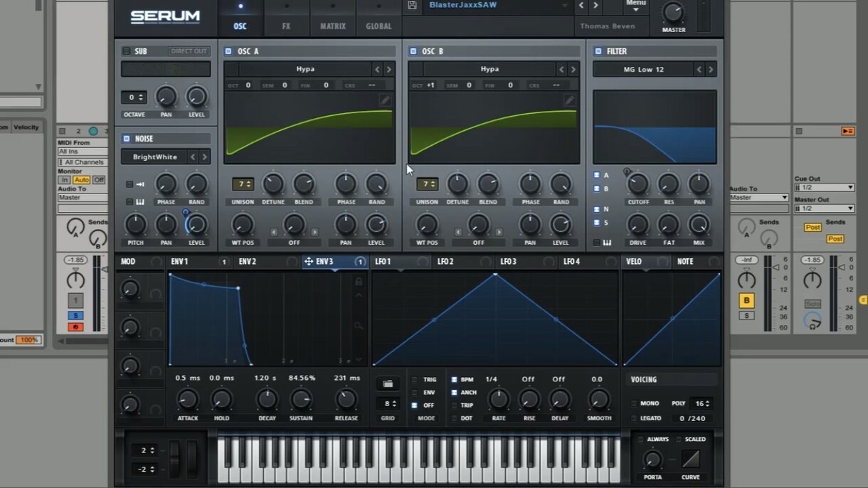Open Ableton Cue Out dropdown
868x488 pixels.
[x=824, y=188]
